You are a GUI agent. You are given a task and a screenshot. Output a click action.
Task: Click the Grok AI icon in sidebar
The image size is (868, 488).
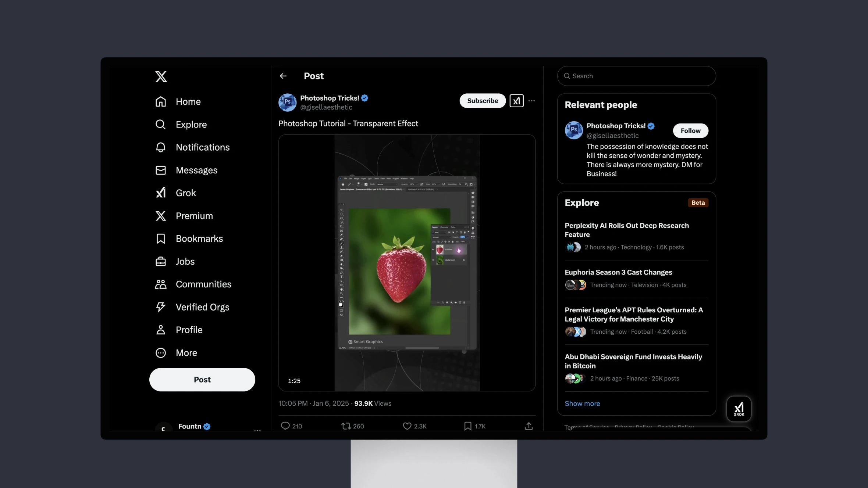coord(160,193)
